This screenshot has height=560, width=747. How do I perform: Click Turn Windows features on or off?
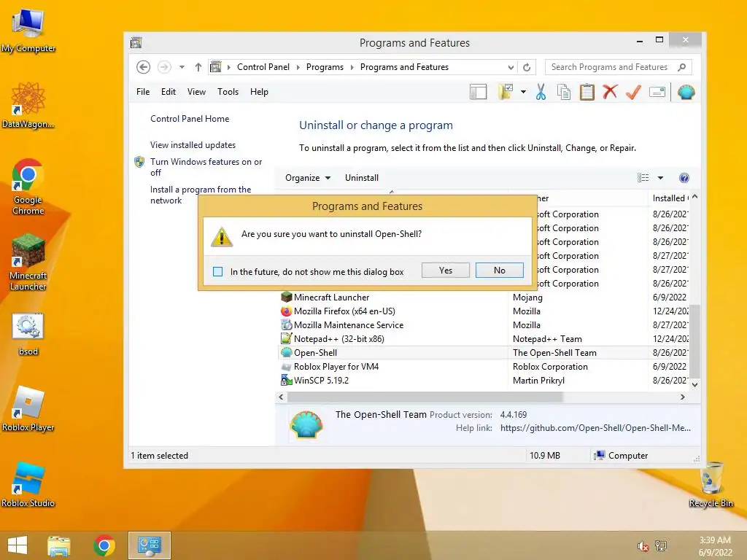point(206,167)
